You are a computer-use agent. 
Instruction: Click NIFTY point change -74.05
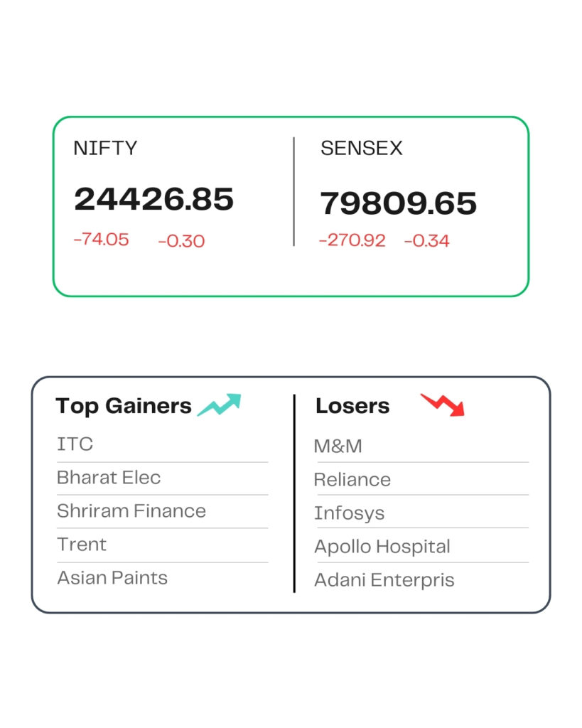(101, 240)
